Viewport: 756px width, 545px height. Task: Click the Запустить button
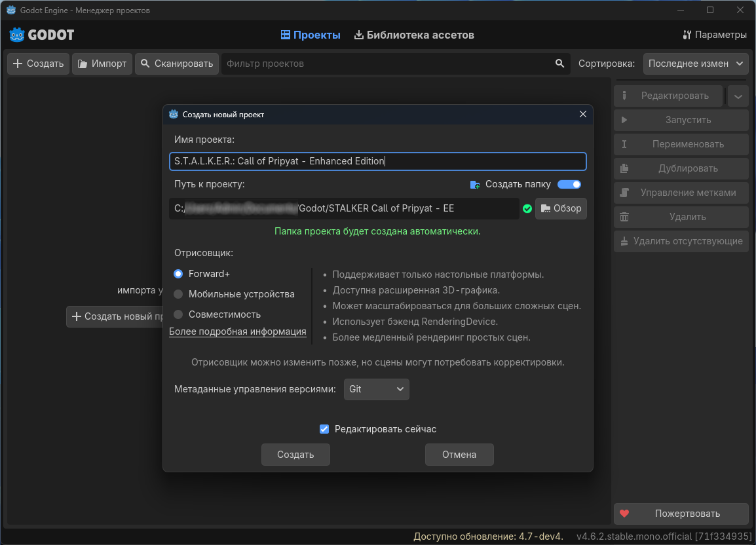[681, 120]
